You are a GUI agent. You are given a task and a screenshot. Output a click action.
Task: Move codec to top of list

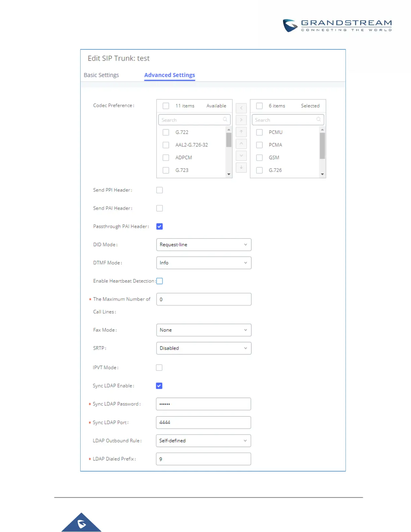[x=241, y=132]
